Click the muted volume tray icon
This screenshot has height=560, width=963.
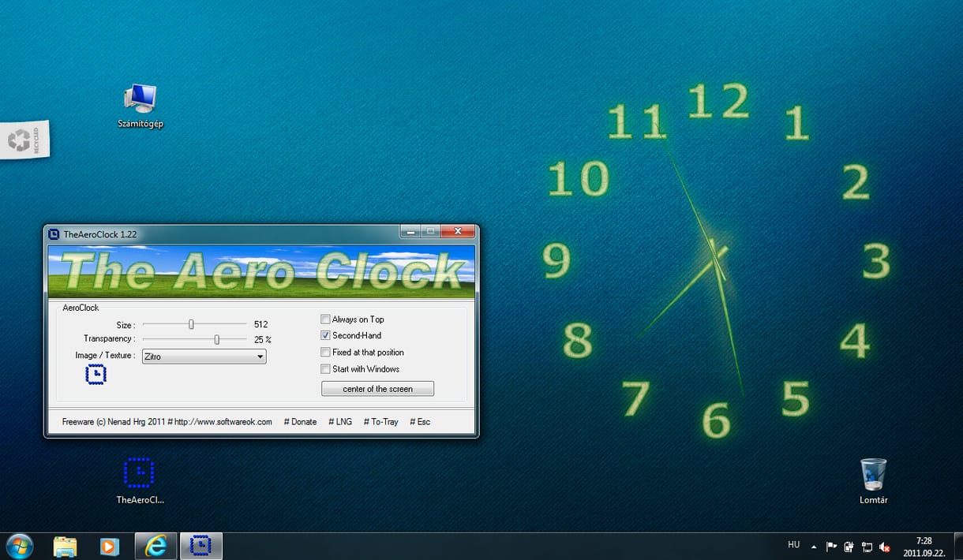click(885, 547)
